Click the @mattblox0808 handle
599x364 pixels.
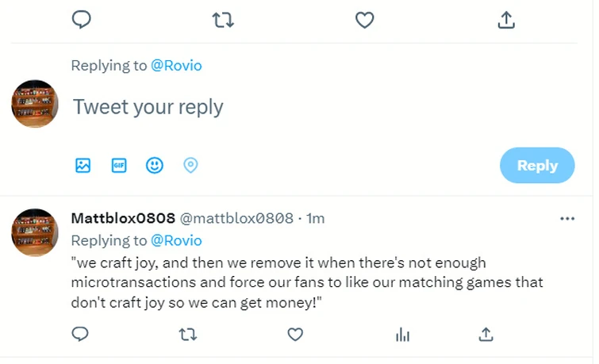(x=236, y=218)
